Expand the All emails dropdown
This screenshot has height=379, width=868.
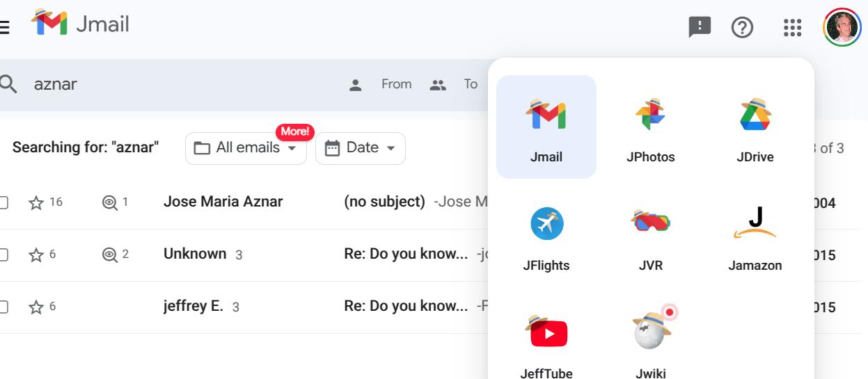click(246, 148)
